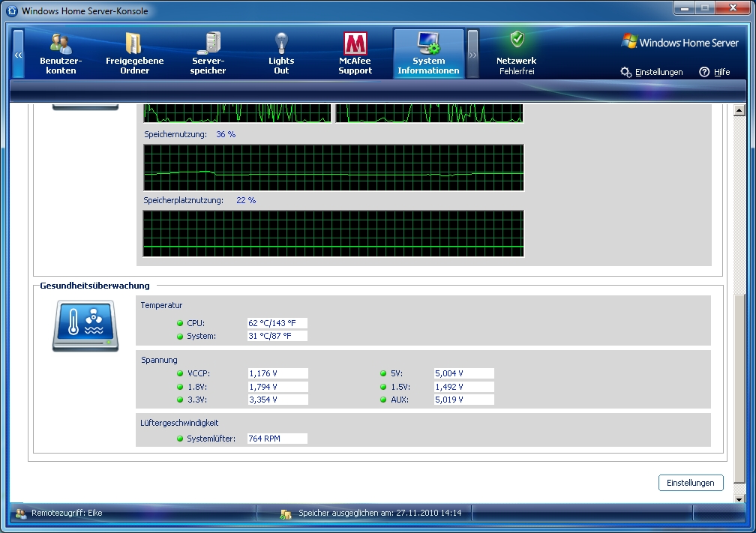Image resolution: width=756 pixels, height=533 pixels.
Task: Click the VCCP voltage value 1,176 V
Action: 277,373
